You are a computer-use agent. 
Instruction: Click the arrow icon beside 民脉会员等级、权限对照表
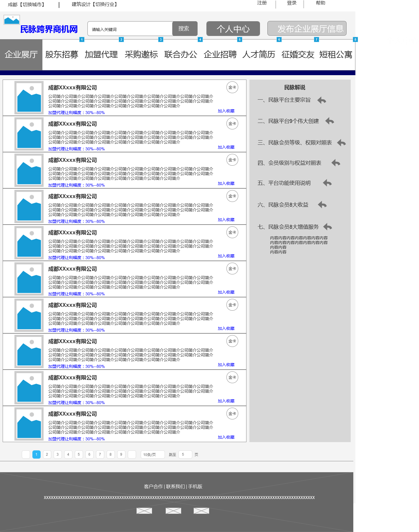coord(341,143)
